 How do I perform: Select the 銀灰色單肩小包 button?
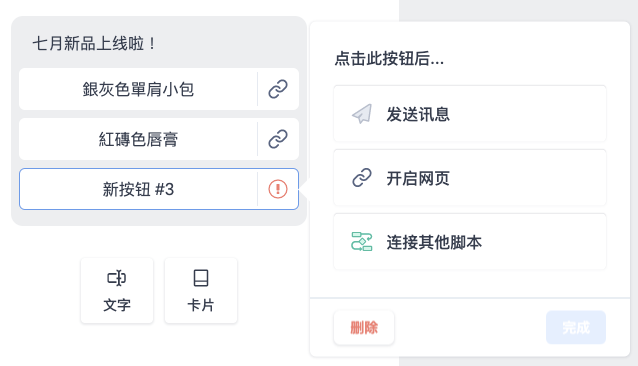pos(138,89)
